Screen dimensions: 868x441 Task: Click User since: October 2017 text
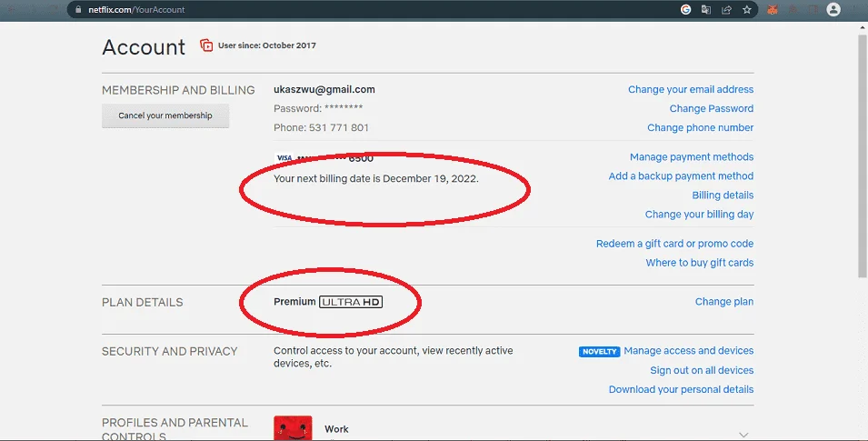(x=267, y=45)
